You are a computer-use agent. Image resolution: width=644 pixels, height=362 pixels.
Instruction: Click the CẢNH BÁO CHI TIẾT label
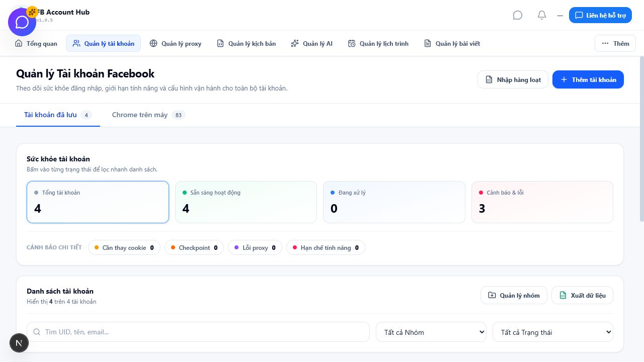[54, 247]
